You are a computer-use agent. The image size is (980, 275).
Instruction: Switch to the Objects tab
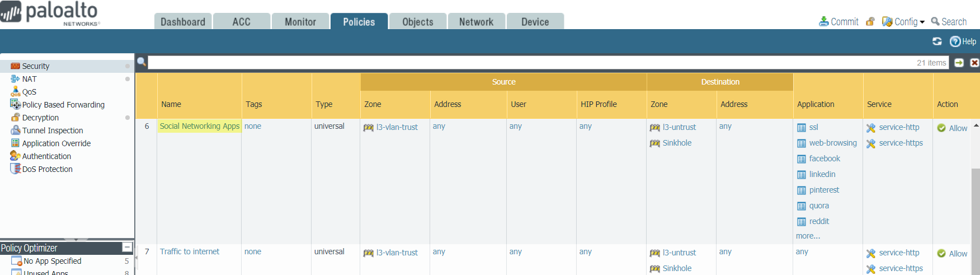418,22
